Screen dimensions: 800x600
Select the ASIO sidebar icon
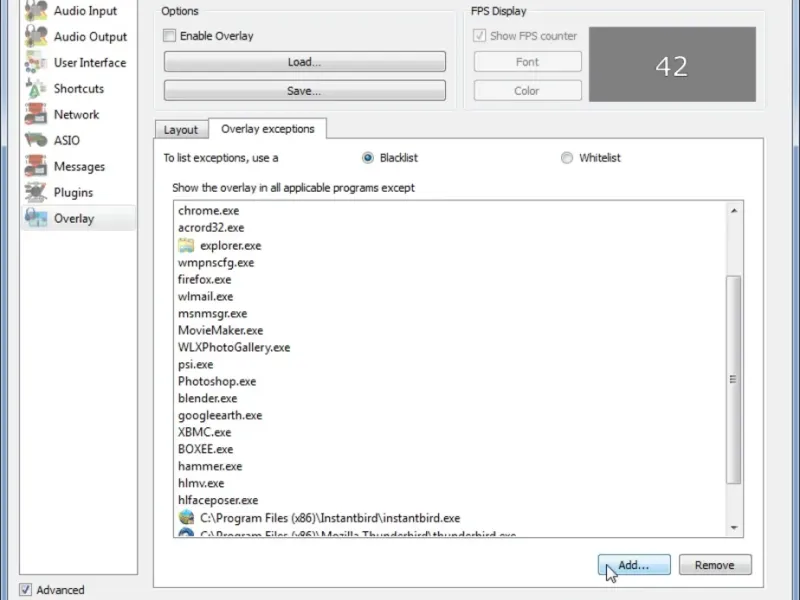click(x=36, y=140)
